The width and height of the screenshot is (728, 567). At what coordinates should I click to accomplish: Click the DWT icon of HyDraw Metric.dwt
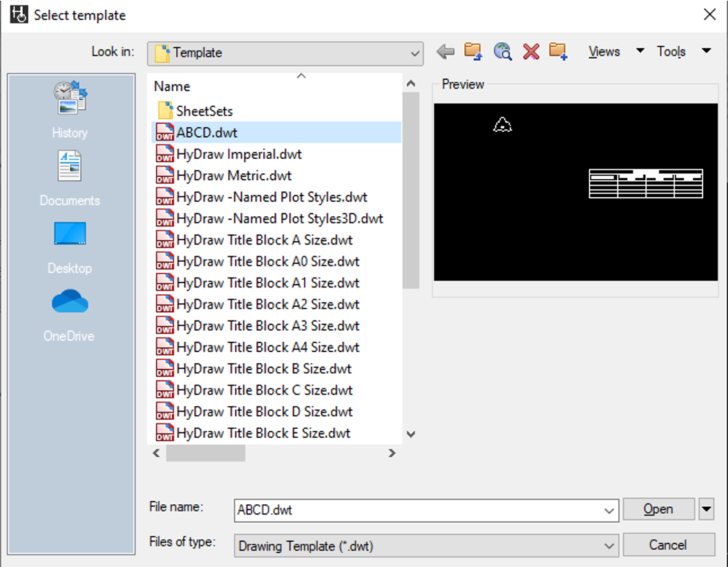click(x=165, y=175)
